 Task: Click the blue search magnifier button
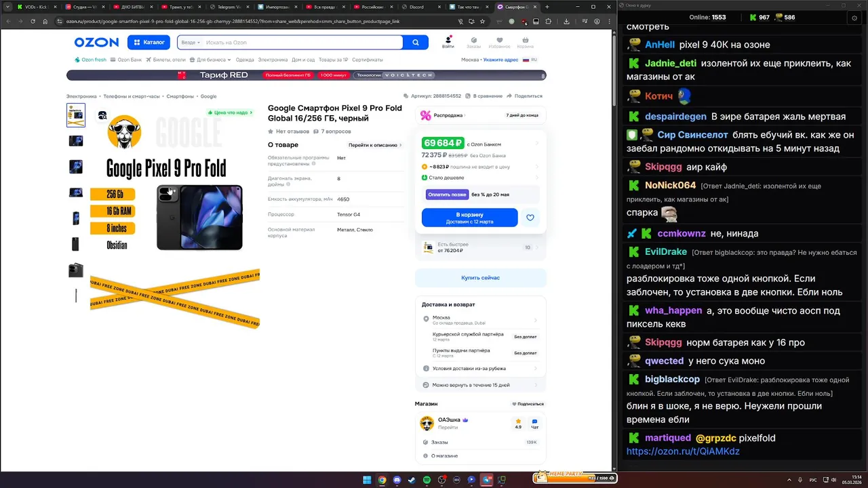(x=416, y=42)
